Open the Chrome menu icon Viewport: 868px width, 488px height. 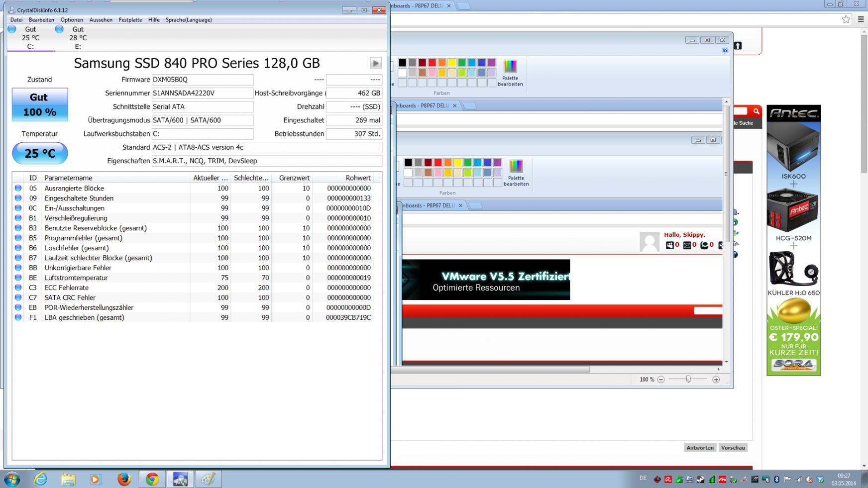(861, 19)
